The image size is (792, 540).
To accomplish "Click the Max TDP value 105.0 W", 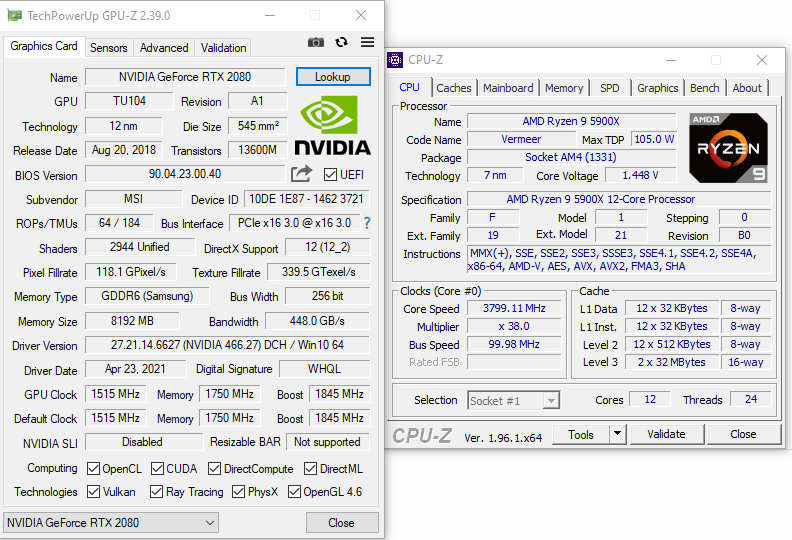I will click(x=654, y=139).
